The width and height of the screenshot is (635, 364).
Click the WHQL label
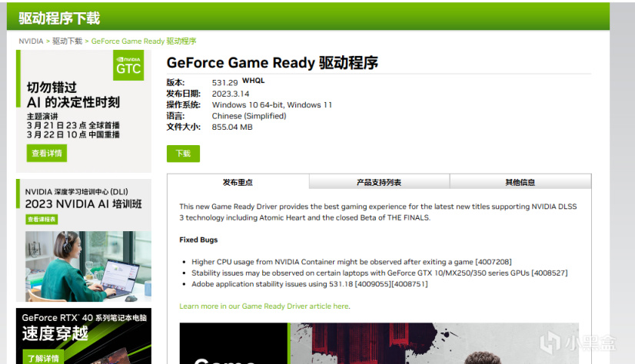point(253,81)
